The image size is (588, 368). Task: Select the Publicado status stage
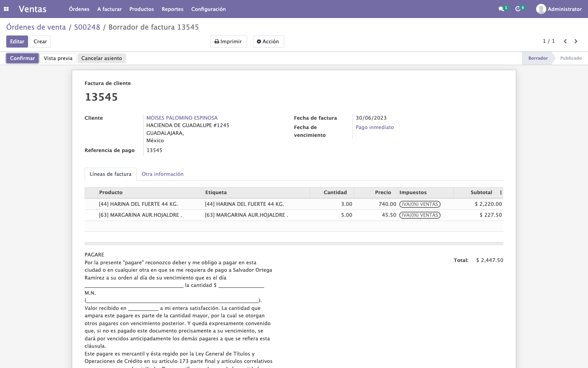pyautogui.click(x=571, y=58)
